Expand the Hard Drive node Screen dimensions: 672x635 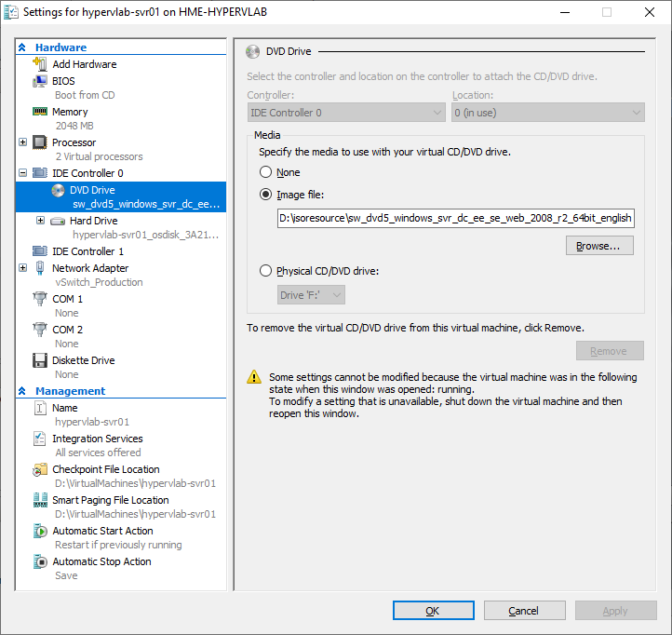(x=40, y=221)
